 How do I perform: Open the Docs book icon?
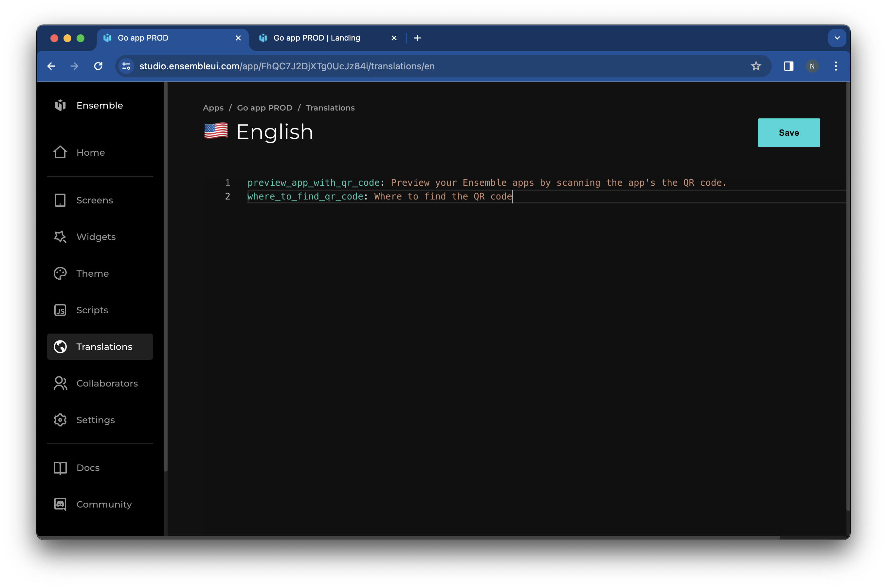(60, 468)
